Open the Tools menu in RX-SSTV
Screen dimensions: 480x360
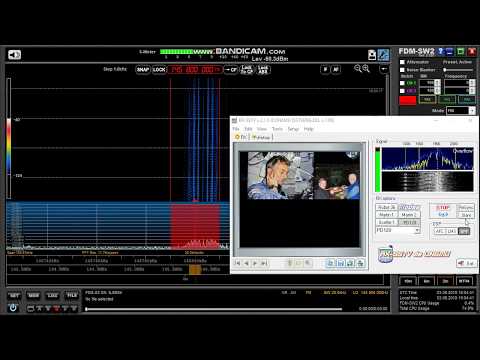click(x=277, y=129)
